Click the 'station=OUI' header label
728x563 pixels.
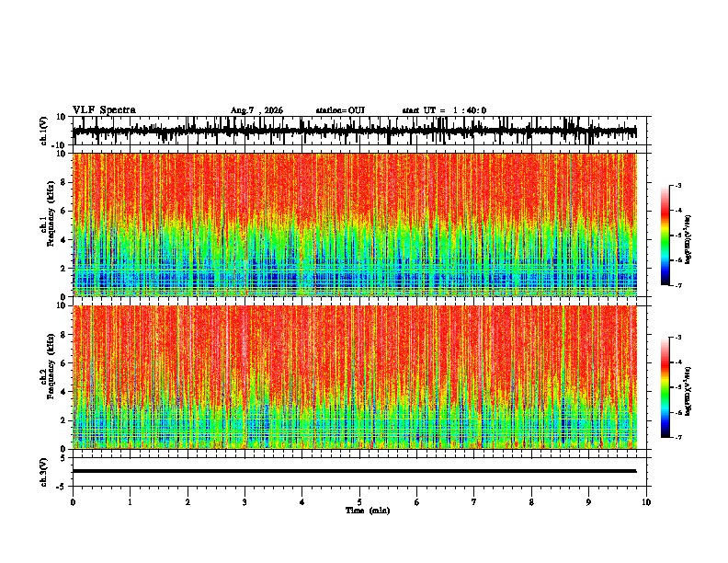tap(340, 110)
